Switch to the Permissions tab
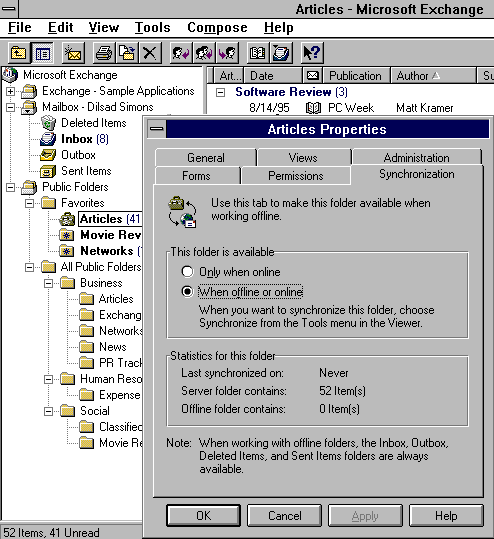 pyautogui.click(x=296, y=176)
